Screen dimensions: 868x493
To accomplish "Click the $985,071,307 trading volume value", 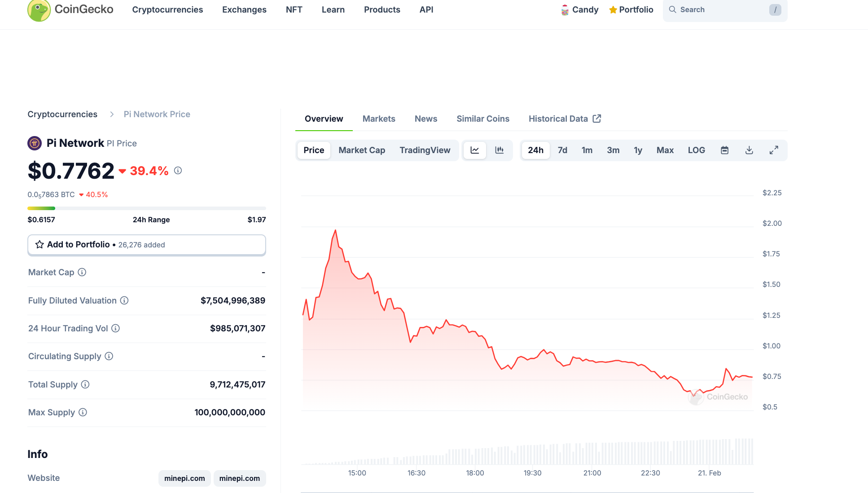I will (238, 328).
